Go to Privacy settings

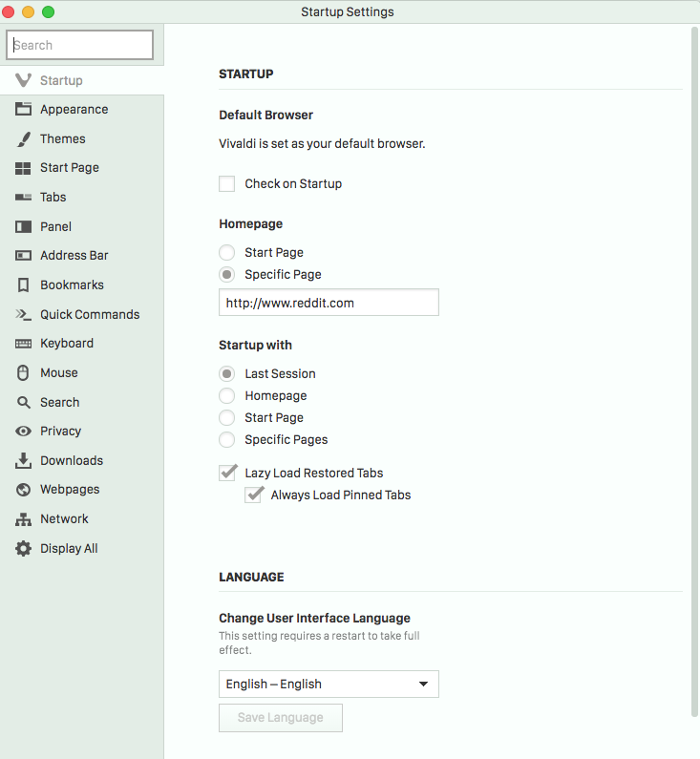(x=82, y=432)
